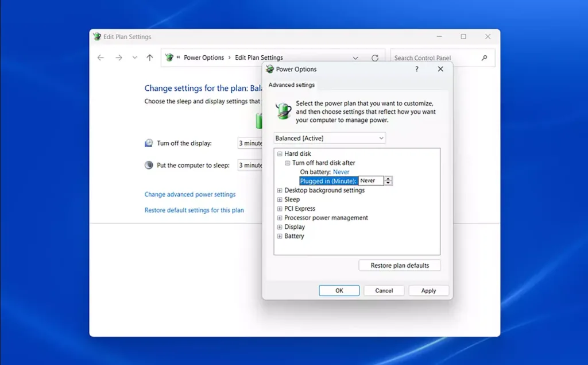Viewport: 588px width, 365px height.
Task: Click the up-one-level arrow
Action: coord(150,57)
